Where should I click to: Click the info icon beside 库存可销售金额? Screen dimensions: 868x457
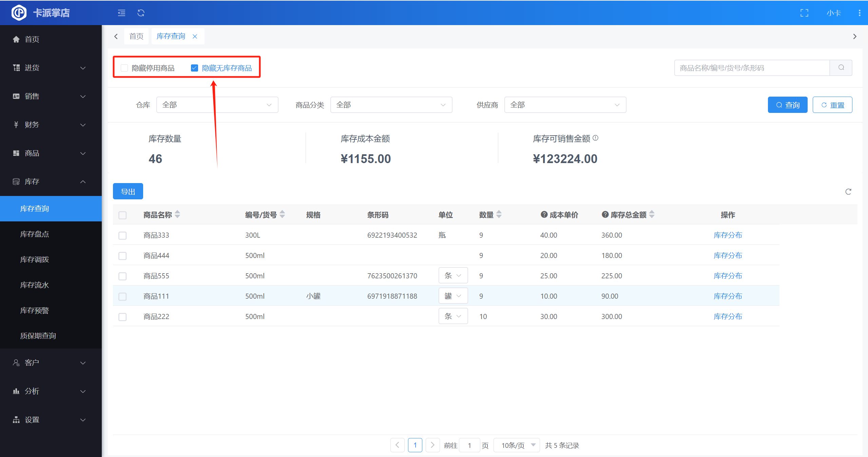596,138
